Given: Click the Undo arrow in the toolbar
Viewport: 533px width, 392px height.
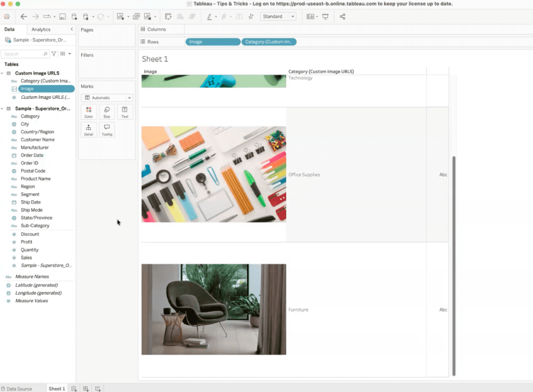Looking at the screenshot, I should point(24,16).
